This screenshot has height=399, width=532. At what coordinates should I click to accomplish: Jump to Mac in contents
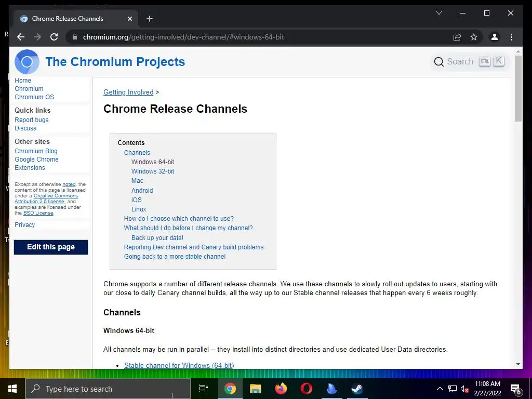point(137,181)
